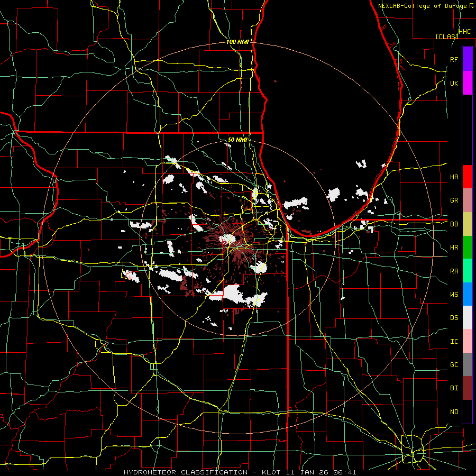Click the white DS legend swatch
This screenshot has height=476, width=476.
(x=467, y=317)
